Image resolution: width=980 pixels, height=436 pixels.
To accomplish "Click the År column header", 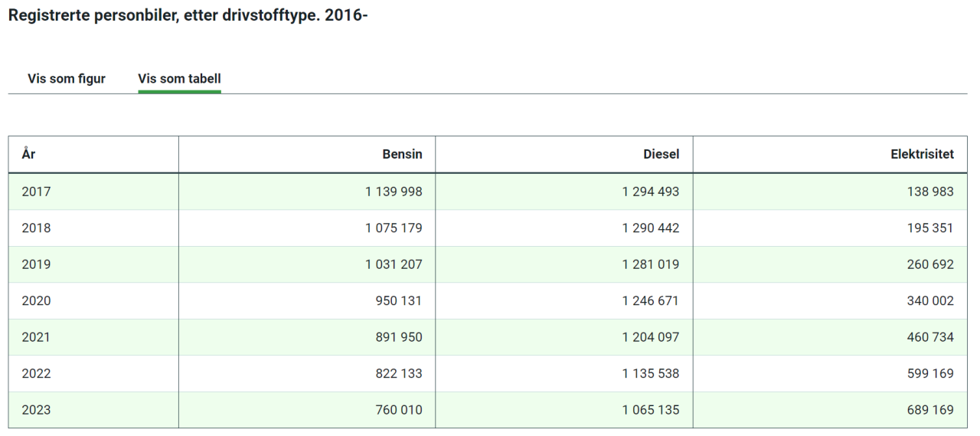I will coord(28,155).
